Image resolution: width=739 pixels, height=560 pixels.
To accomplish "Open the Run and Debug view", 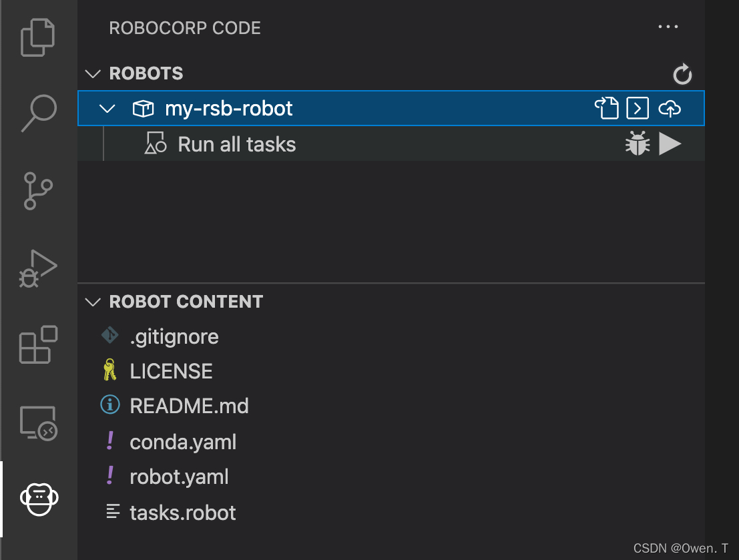I will 37,268.
